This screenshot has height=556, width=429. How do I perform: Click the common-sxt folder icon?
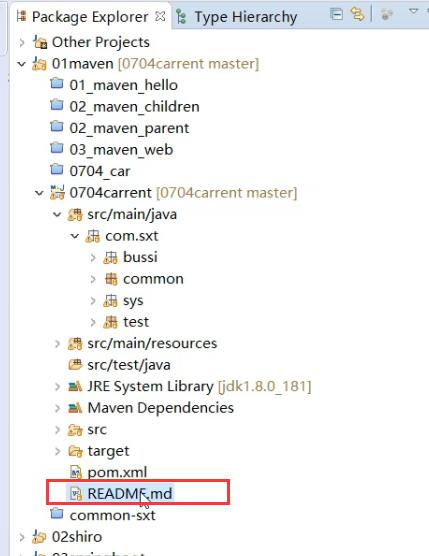[57, 514]
